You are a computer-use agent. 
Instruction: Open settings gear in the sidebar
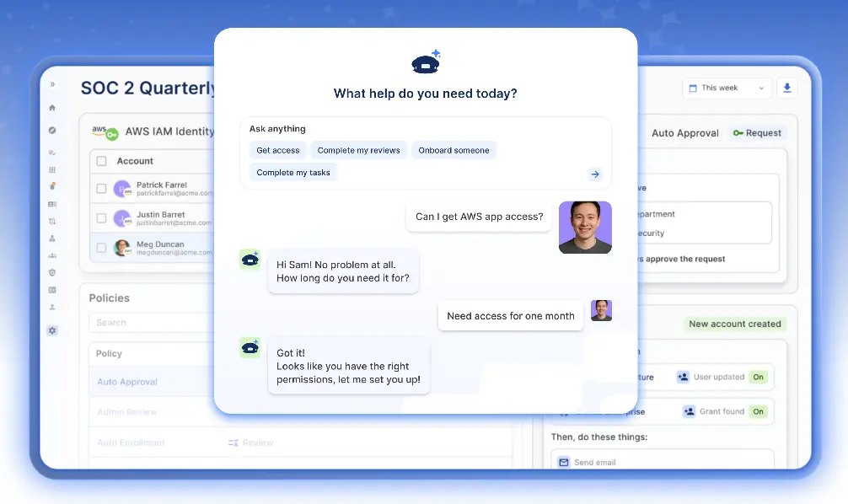pos(52,330)
